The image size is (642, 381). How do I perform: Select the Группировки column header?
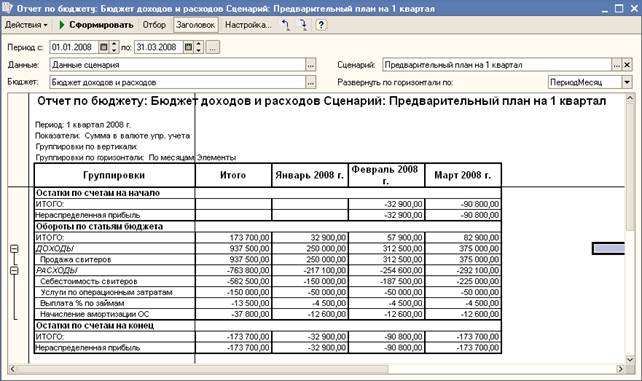[114, 175]
